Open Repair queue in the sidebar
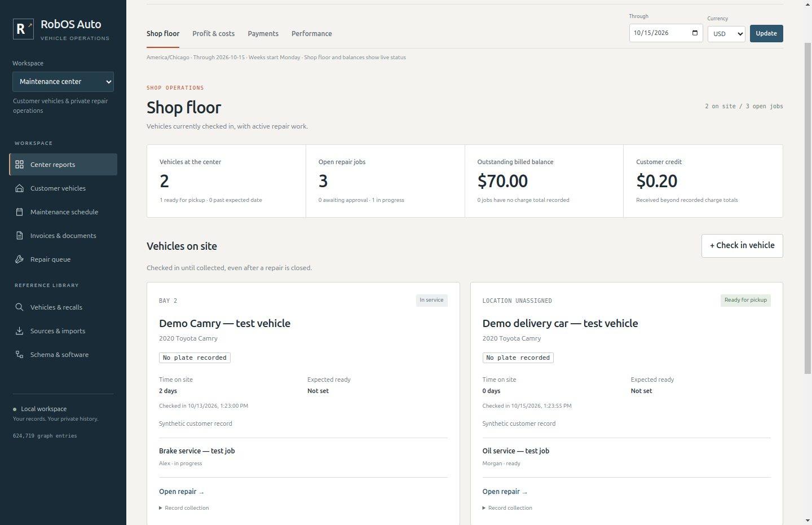812x525 pixels. pos(63,259)
